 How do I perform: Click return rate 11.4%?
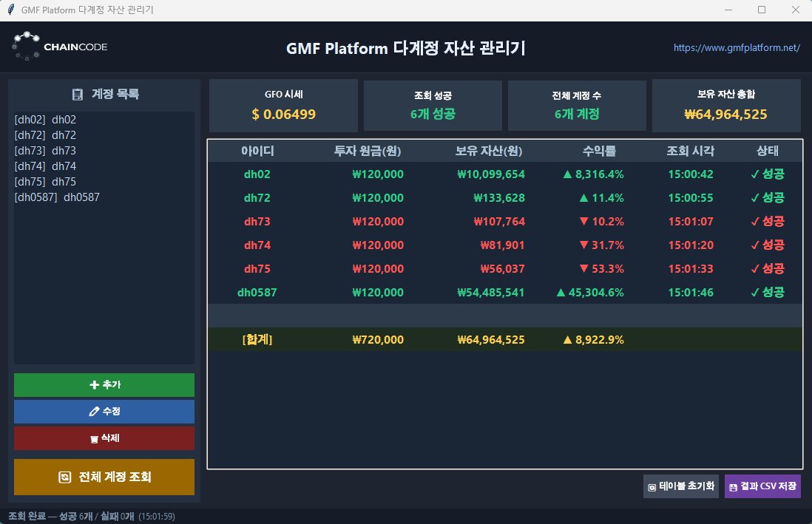(602, 198)
